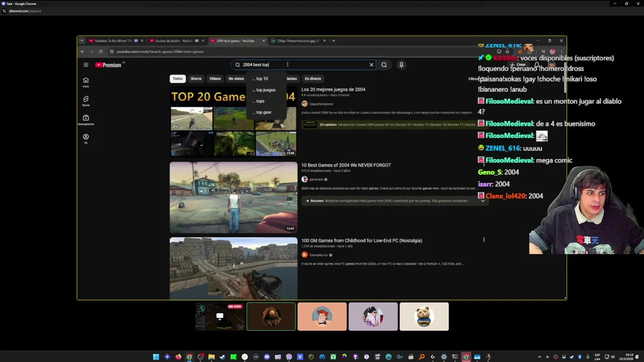
Task: Select the No vistos filter chip
Action: (236, 78)
